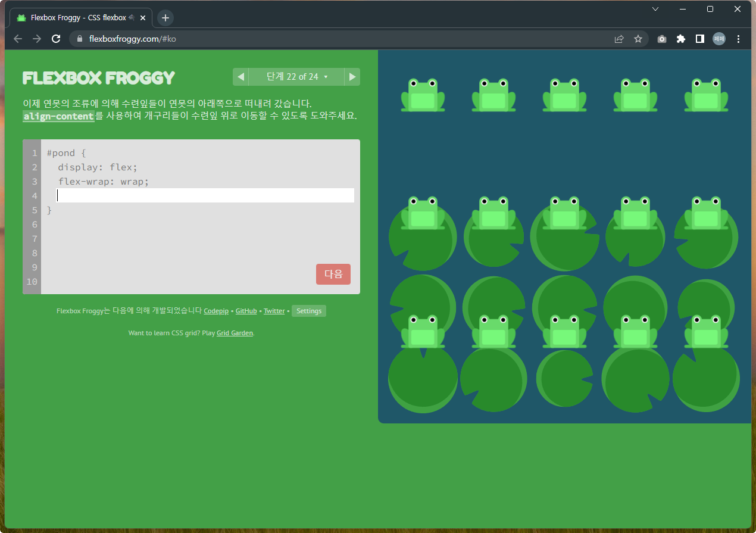Click line number 10 in the editor
Image resolution: width=756 pixels, height=533 pixels.
(x=32, y=282)
